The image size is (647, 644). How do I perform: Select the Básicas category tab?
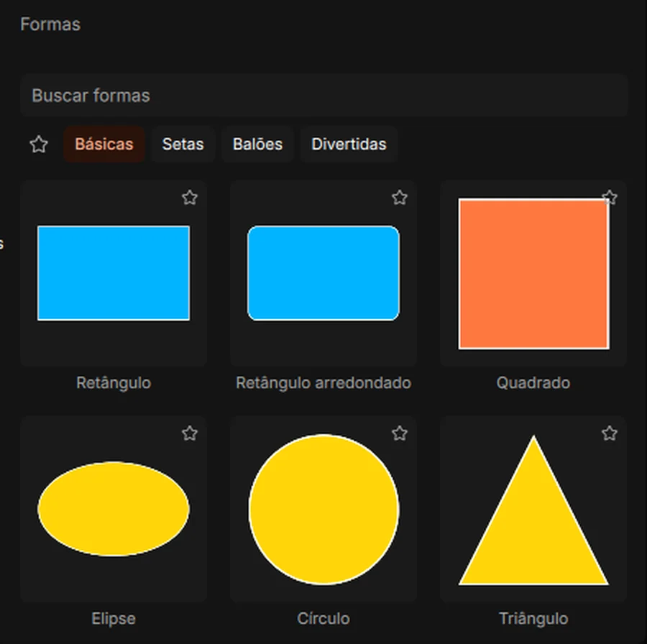click(104, 144)
